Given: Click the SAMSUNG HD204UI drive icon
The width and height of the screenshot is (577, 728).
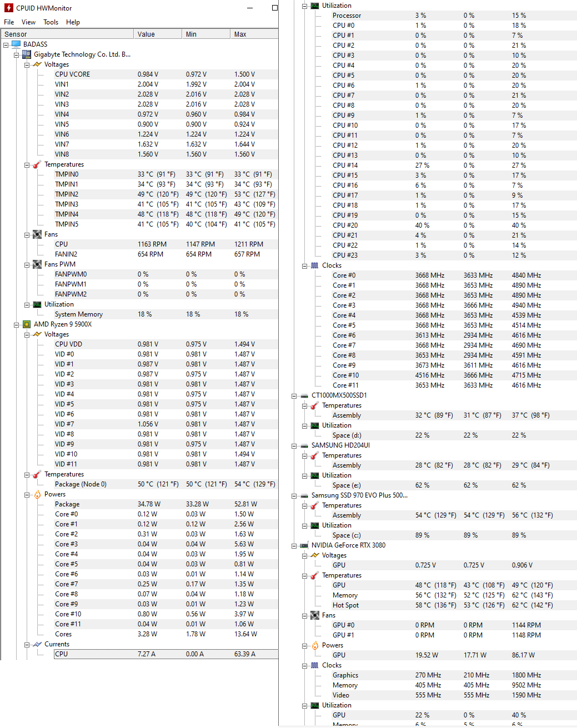Looking at the screenshot, I should pyautogui.click(x=304, y=445).
